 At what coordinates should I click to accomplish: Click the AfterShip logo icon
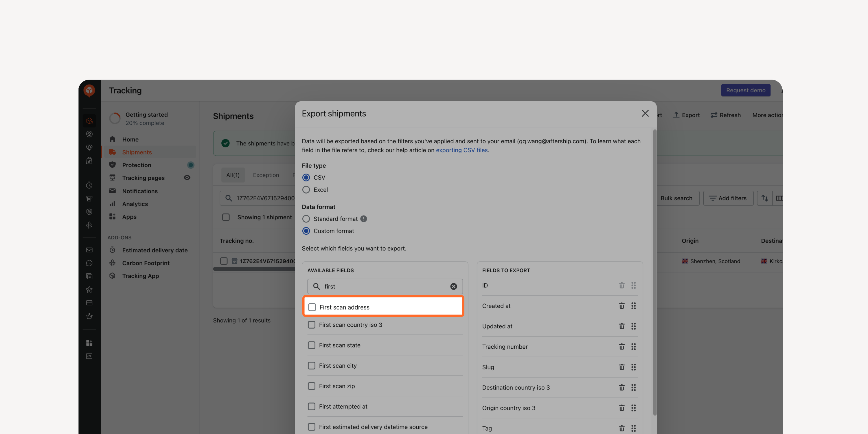point(89,90)
